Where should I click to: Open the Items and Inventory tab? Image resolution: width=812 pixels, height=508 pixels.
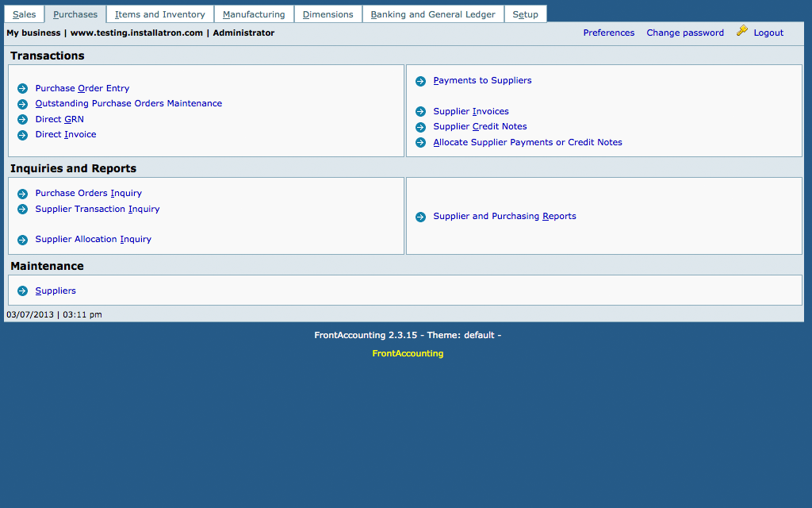[160, 14]
